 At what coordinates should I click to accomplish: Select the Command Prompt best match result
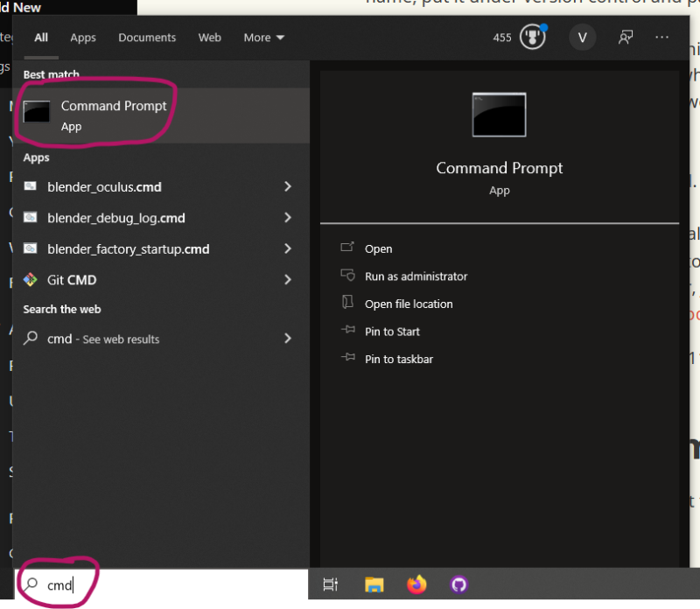click(x=161, y=115)
